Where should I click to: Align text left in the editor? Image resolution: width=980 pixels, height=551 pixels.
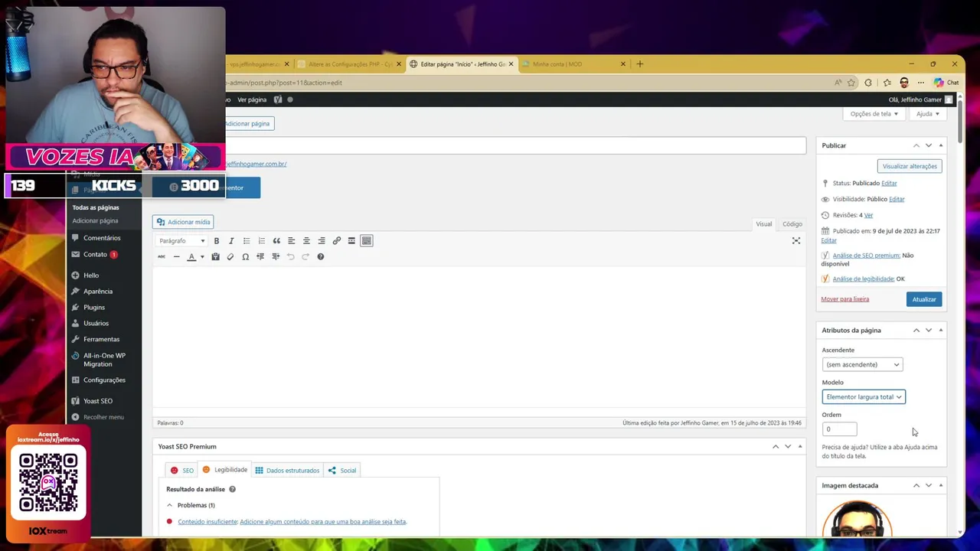(x=291, y=241)
